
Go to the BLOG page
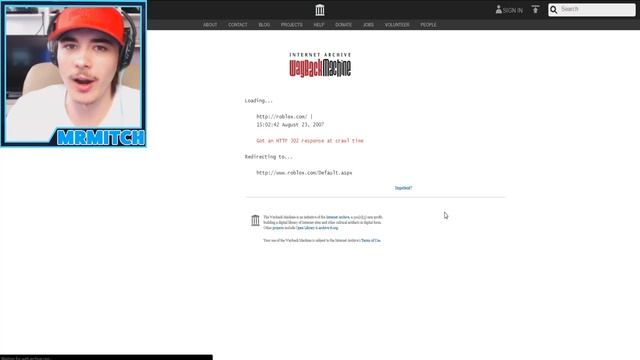point(264,25)
